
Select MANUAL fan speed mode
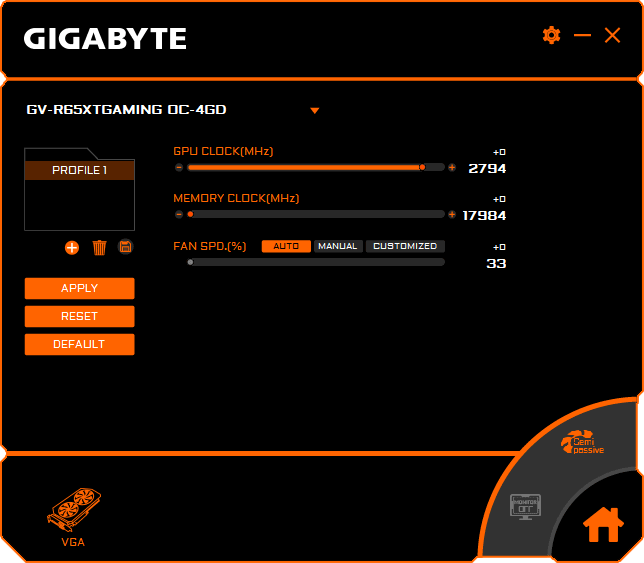pos(338,246)
